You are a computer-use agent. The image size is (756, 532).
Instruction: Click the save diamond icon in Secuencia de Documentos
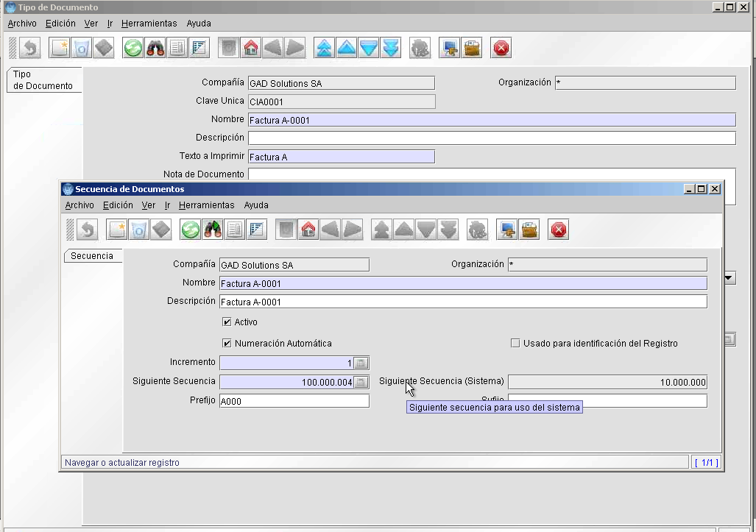point(161,230)
